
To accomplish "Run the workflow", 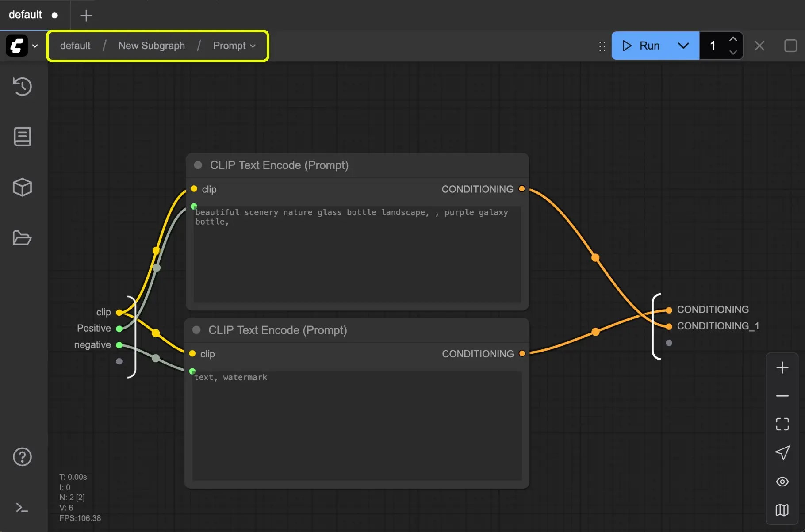I will 641,46.
